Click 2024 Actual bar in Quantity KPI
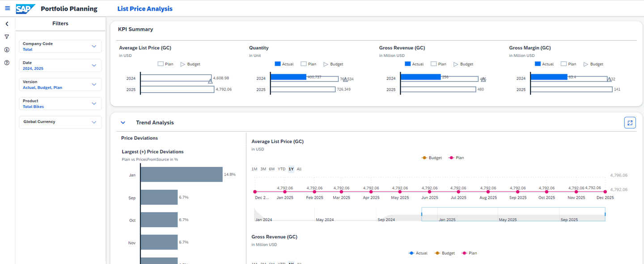 click(288, 77)
